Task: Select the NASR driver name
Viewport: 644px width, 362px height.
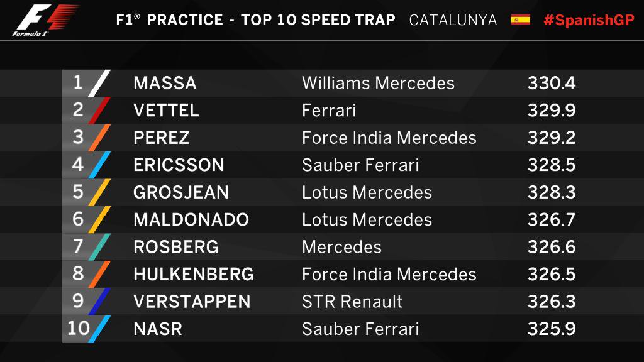Action: pos(158,329)
